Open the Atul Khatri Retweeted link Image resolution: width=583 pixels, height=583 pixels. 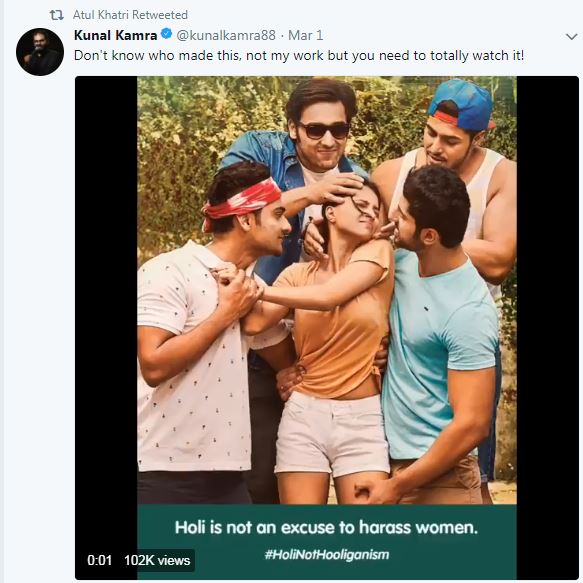tap(130, 15)
